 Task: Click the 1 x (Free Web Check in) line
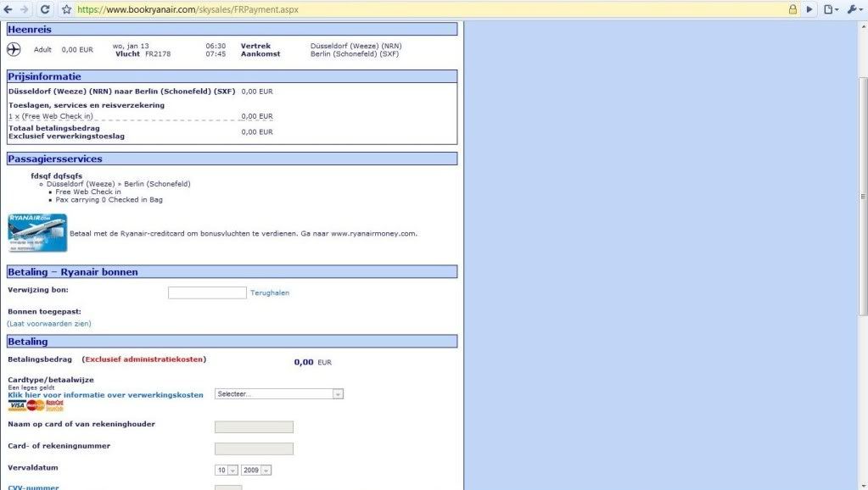click(50, 116)
